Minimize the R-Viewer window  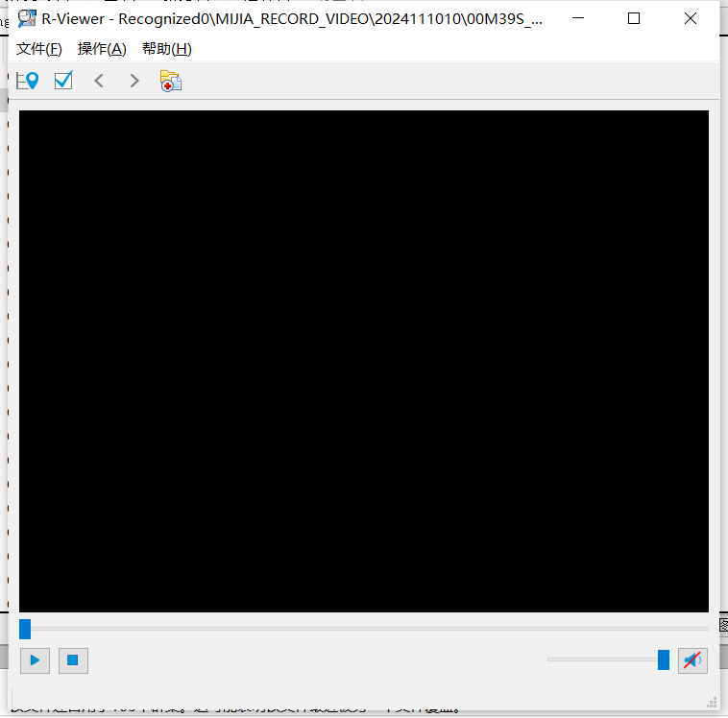click(x=578, y=18)
